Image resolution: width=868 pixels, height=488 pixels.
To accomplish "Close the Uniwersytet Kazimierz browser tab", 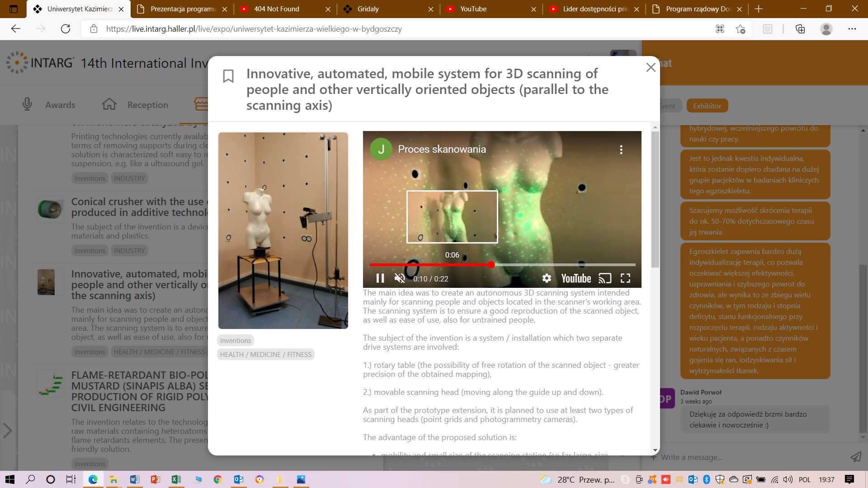I will pyautogui.click(x=121, y=9).
